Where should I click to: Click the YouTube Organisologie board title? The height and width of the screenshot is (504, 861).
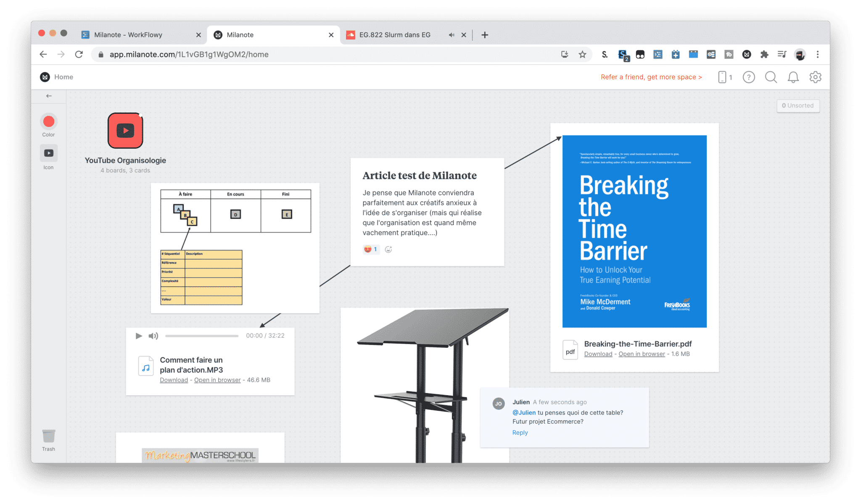click(125, 160)
